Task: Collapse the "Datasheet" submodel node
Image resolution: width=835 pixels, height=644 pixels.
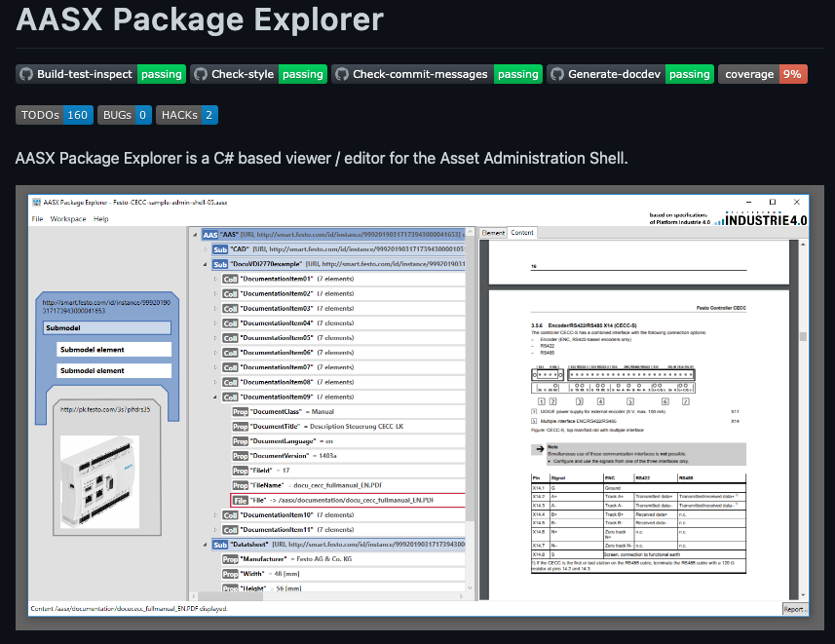Action: coord(205,545)
